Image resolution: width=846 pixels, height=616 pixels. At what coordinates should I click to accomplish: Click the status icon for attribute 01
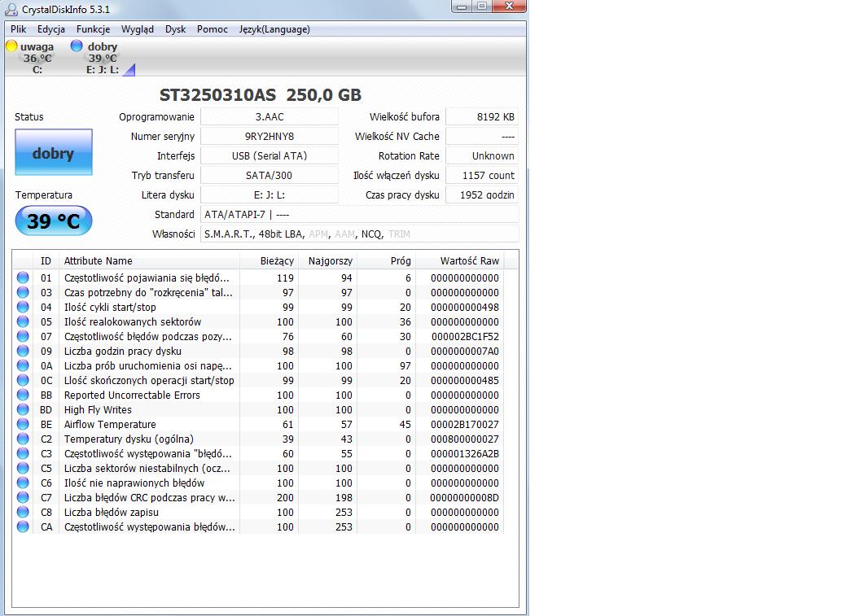tap(23, 277)
